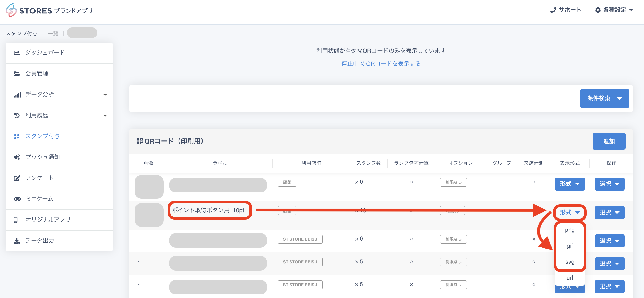This screenshot has width=644, height=298.
Task: Open 停止中のQRコードを表示する link
Action: point(381,64)
